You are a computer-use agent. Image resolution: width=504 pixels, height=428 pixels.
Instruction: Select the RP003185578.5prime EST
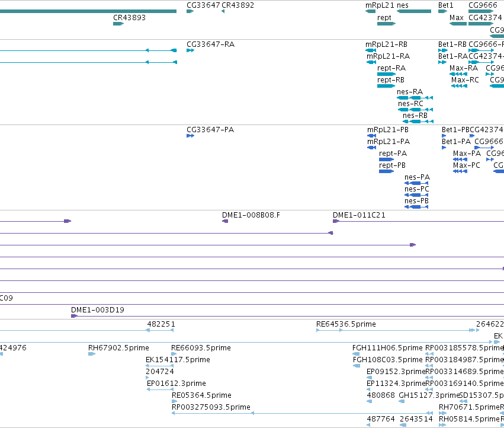pos(429,354)
